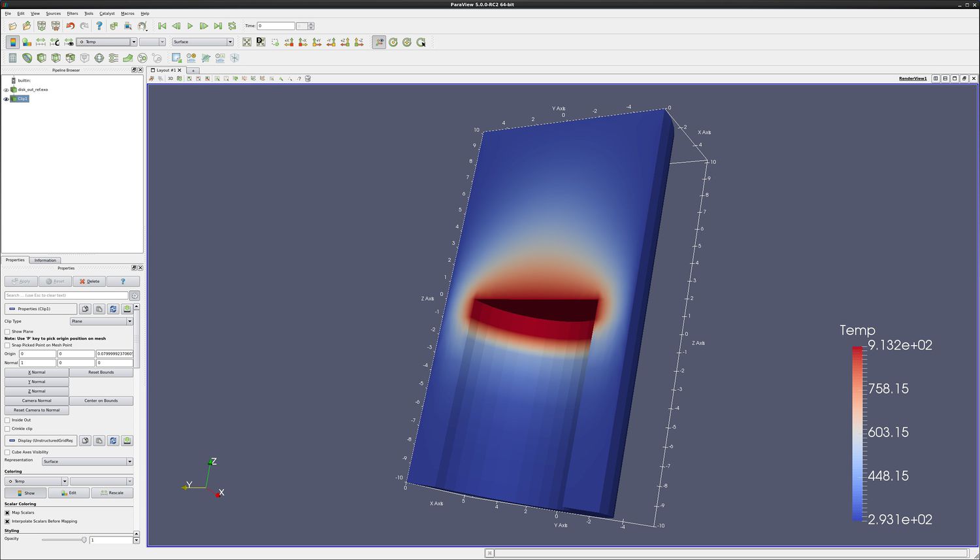This screenshot has height=560, width=980.
Task: Check the Crinkle clip option
Action: [x=7, y=429]
